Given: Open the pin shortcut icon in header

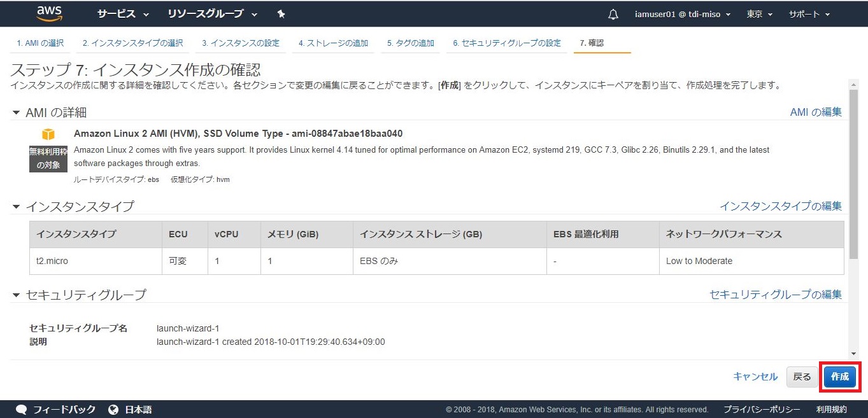Looking at the screenshot, I should click(281, 14).
